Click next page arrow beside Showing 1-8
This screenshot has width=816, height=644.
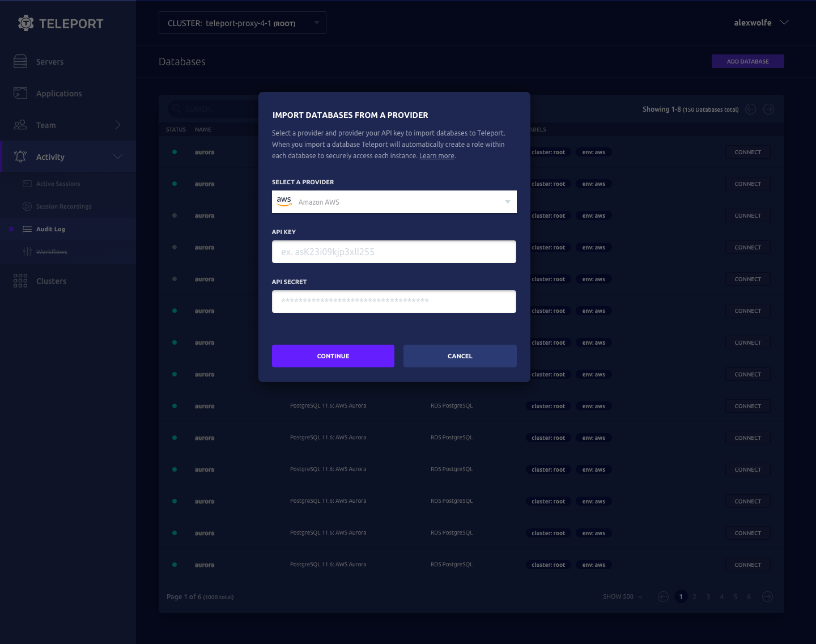pyautogui.click(x=768, y=109)
